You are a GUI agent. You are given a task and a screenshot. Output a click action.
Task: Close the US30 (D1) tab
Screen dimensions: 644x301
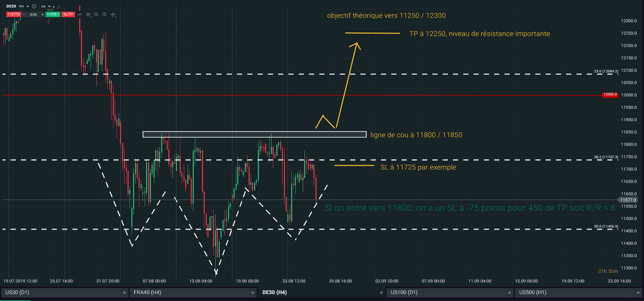point(125,293)
